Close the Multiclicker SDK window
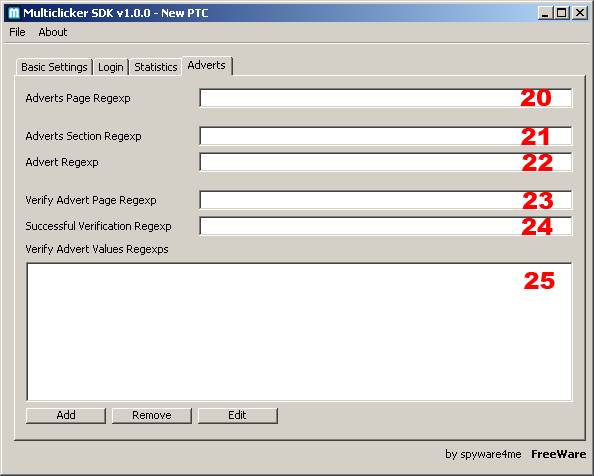Image resolution: width=594 pixels, height=476 pixels. tap(580, 13)
